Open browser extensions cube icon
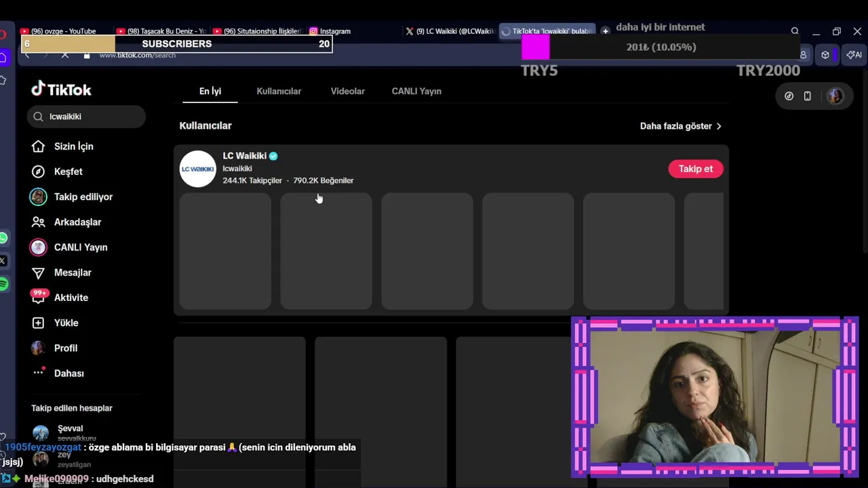This screenshot has height=488, width=868. click(825, 55)
